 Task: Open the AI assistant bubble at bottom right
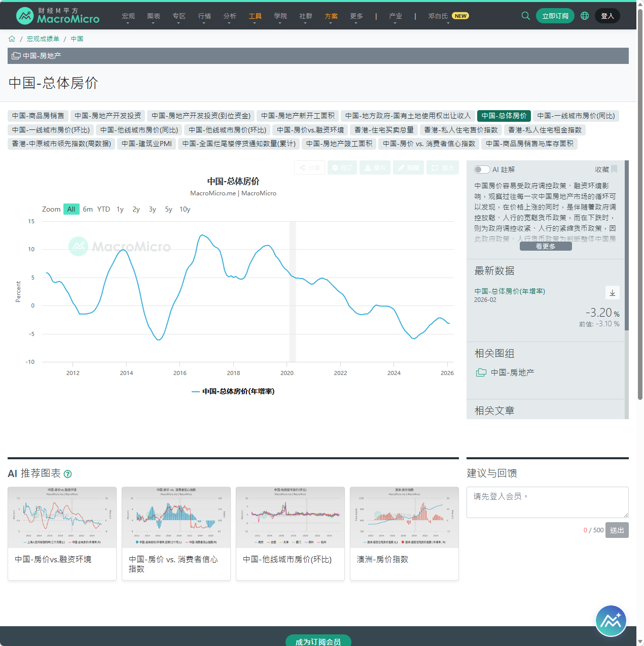click(611, 621)
